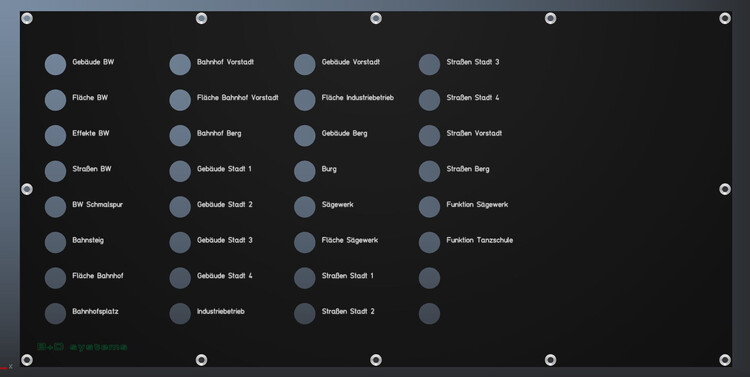The height and width of the screenshot is (377, 750).
Task: Click the Gebäude Berg switch hole
Action: point(305,136)
